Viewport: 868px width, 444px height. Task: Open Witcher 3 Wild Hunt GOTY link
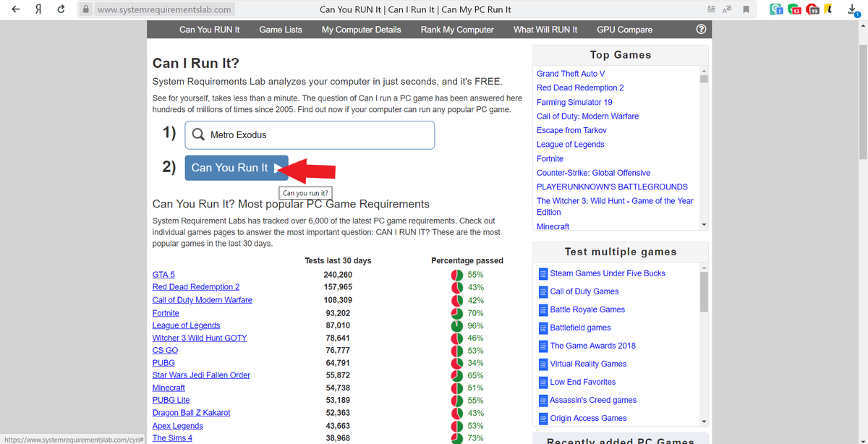(x=200, y=338)
